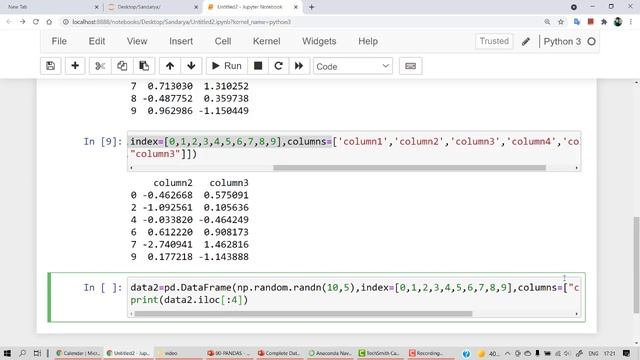
Task: Open the Kernel menu
Action: tap(267, 41)
